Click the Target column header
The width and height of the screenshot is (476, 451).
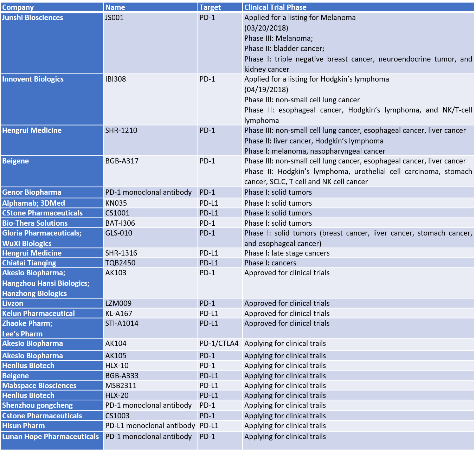pos(220,7)
